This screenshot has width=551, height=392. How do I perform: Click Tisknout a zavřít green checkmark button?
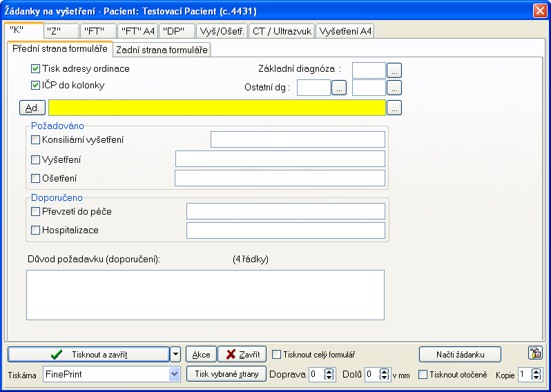click(x=88, y=354)
